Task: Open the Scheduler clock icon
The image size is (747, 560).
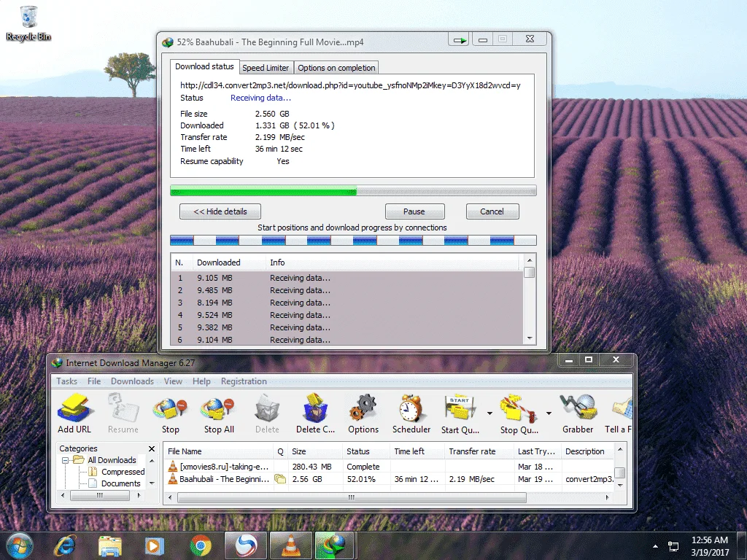Action: click(x=411, y=413)
